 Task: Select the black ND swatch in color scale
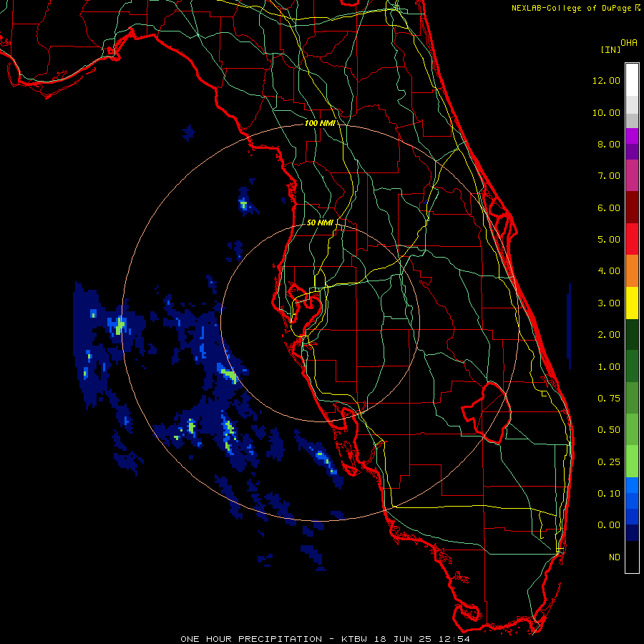[632, 557]
